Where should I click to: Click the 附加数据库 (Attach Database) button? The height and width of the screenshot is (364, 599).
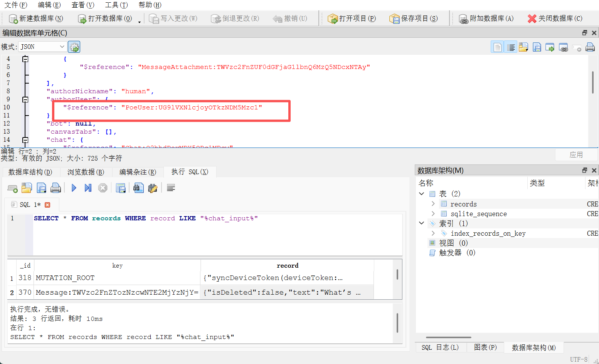tap(486, 18)
